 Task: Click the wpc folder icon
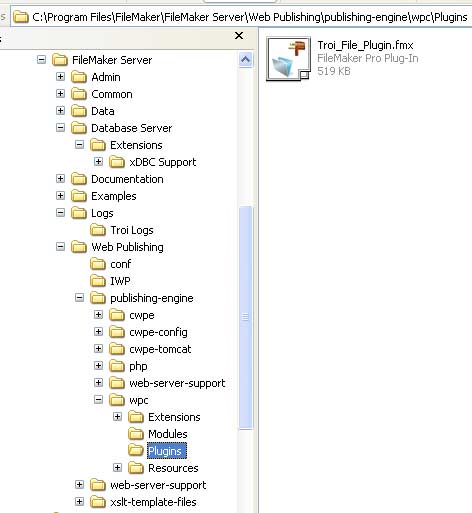(x=117, y=400)
